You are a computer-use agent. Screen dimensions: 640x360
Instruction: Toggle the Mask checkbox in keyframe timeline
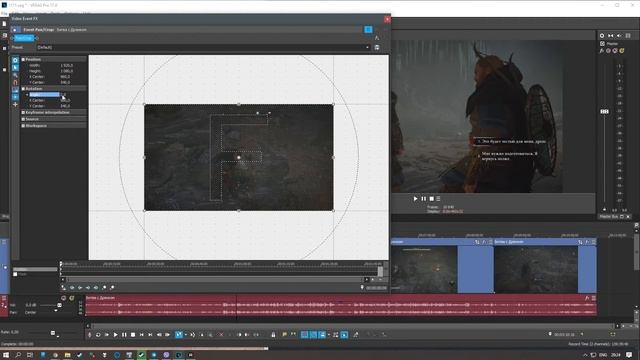(16, 274)
